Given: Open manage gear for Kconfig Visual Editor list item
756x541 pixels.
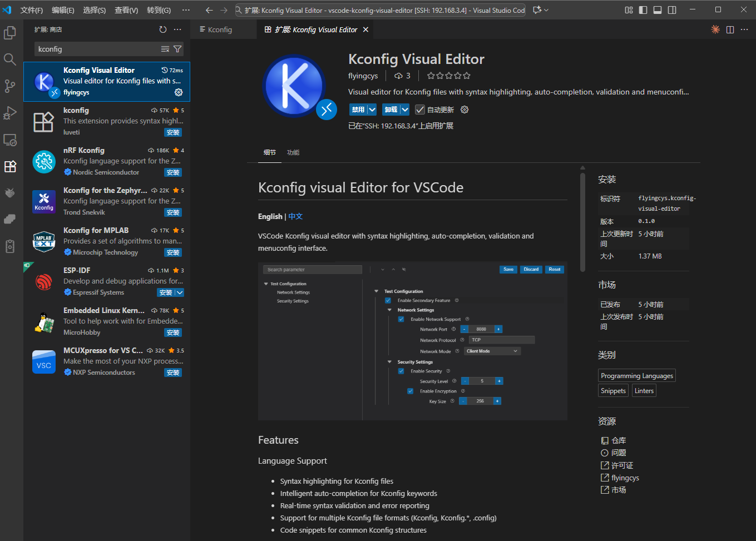Looking at the screenshot, I should point(179,92).
